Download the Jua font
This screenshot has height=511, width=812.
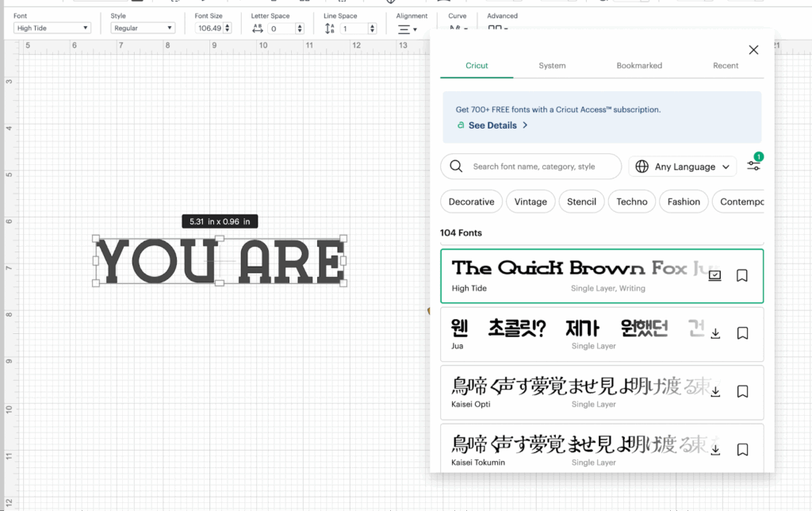click(x=715, y=333)
